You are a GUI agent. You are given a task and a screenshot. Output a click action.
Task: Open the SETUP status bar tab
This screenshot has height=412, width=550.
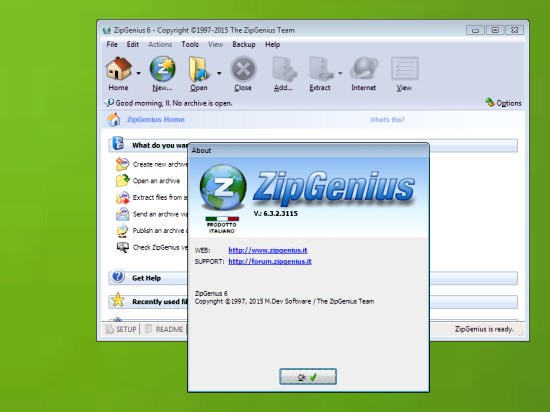pos(121,329)
